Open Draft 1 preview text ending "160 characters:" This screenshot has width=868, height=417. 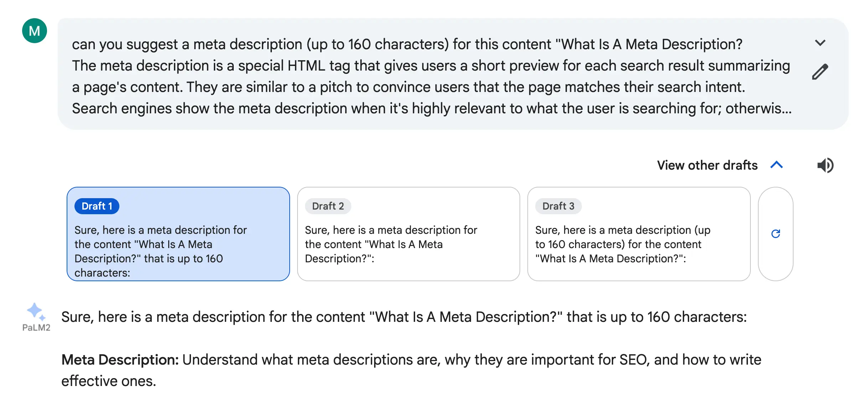tap(160, 251)
